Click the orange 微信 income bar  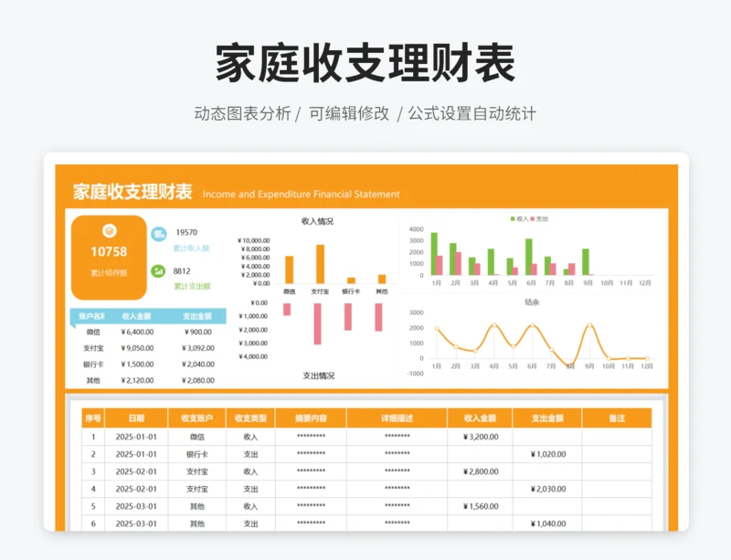pyautogui.click(x=289, y=269)
